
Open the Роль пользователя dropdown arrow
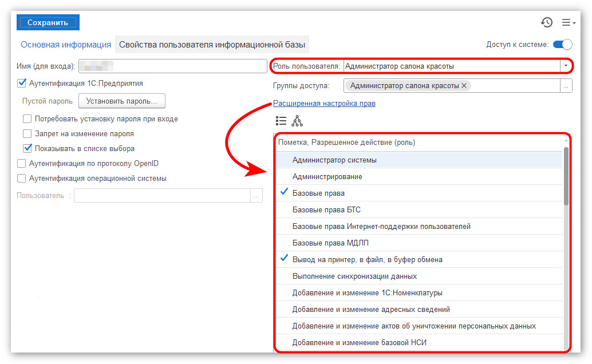point(566,66)
